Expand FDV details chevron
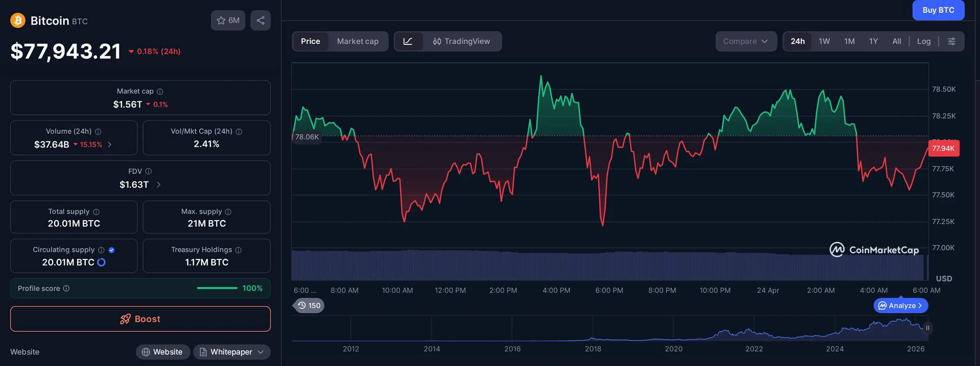Screen dimensions: 980x366 pyautogui.click(x=159, y=185)
